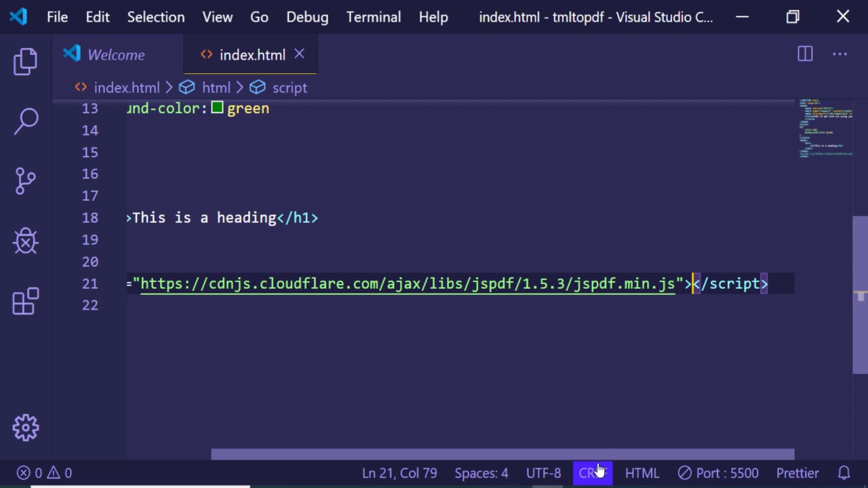Open errors and warnings problems indicator
The image size is (868, 488).
tap(45, 473)
